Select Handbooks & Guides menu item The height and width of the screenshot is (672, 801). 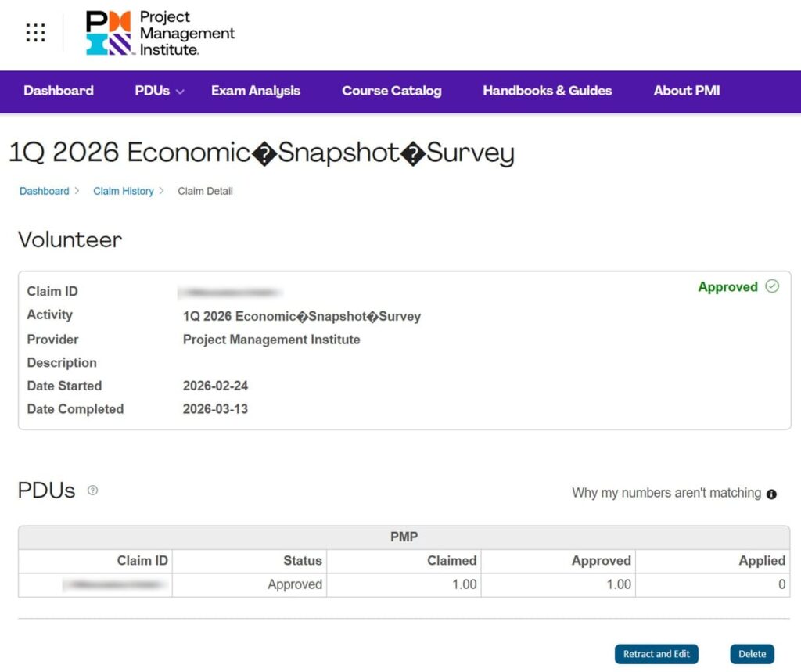(547, 91)
